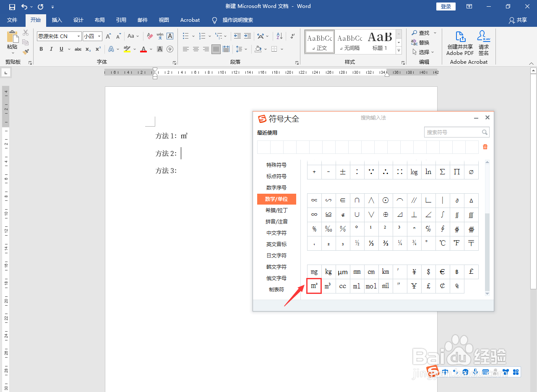
Task: Click the grow font size icon
Action: tap(109, 36)
